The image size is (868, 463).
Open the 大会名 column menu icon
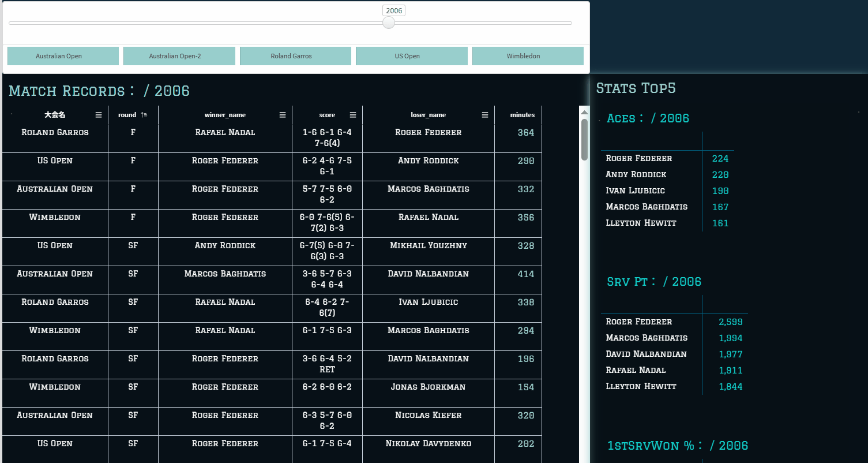coord(99,115)
